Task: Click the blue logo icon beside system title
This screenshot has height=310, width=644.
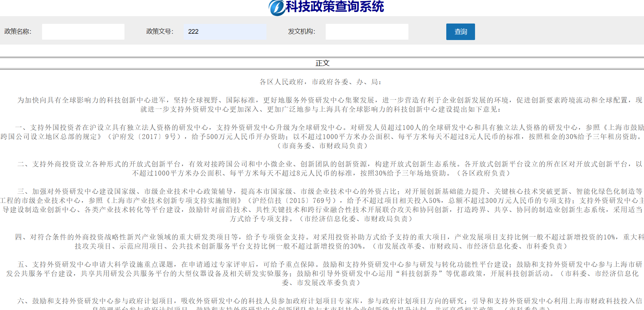Action: (277, 8)
